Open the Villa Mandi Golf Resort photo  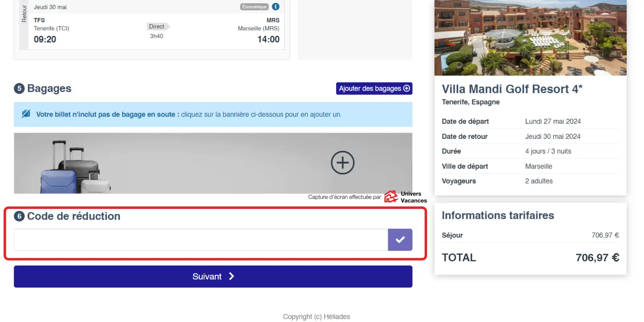click(530, 38)
